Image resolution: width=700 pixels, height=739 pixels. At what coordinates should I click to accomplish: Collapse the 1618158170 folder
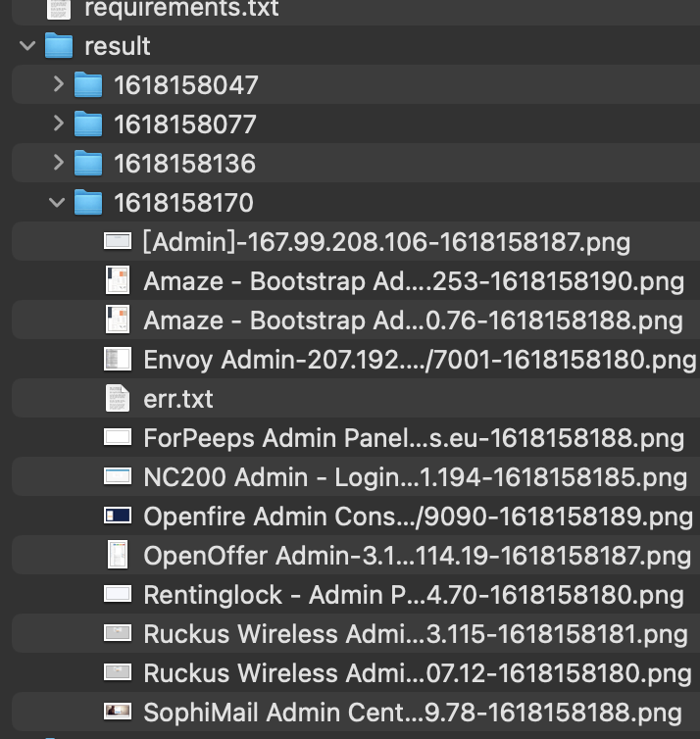(58, 203)
